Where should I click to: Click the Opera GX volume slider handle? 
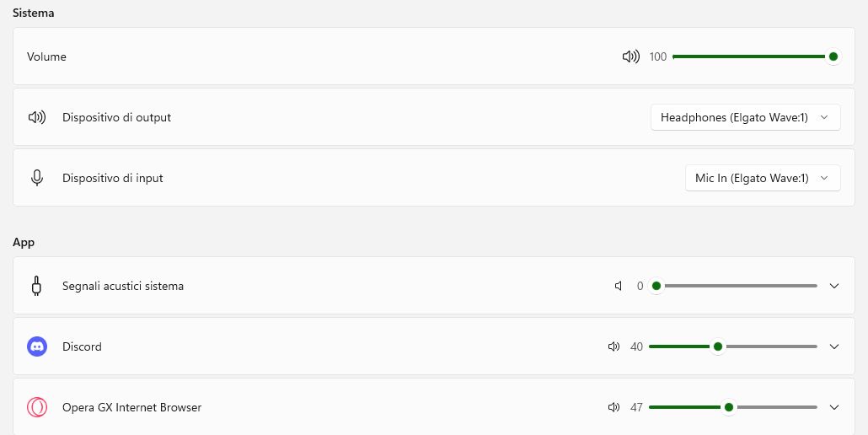click(x=729, y=407)
